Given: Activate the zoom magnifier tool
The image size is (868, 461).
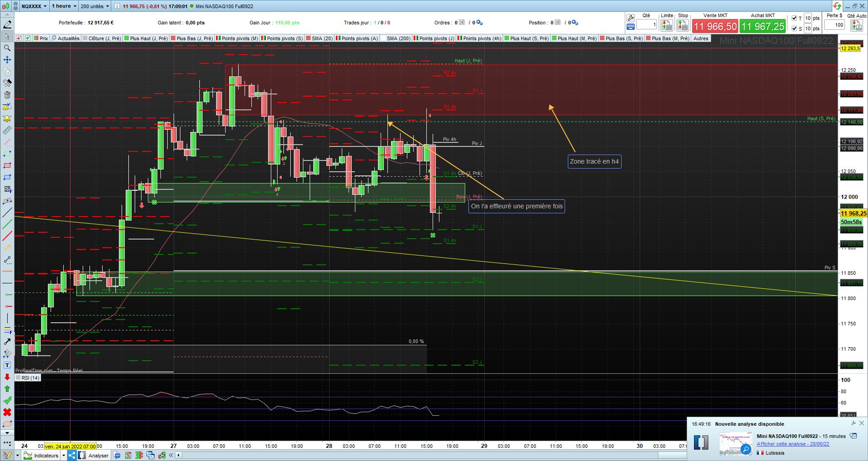Looking at the screenshot, I should pos(7,48).
